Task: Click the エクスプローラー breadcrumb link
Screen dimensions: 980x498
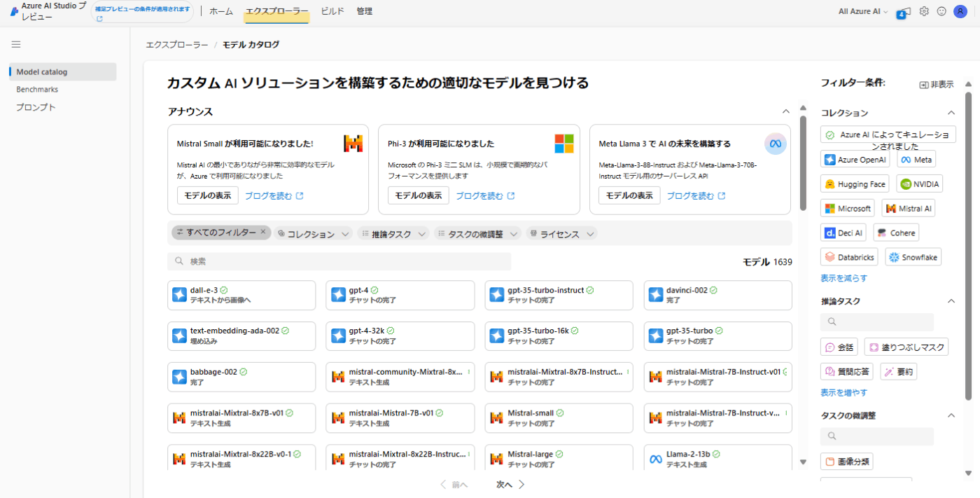Action: [x=177, y=44]
